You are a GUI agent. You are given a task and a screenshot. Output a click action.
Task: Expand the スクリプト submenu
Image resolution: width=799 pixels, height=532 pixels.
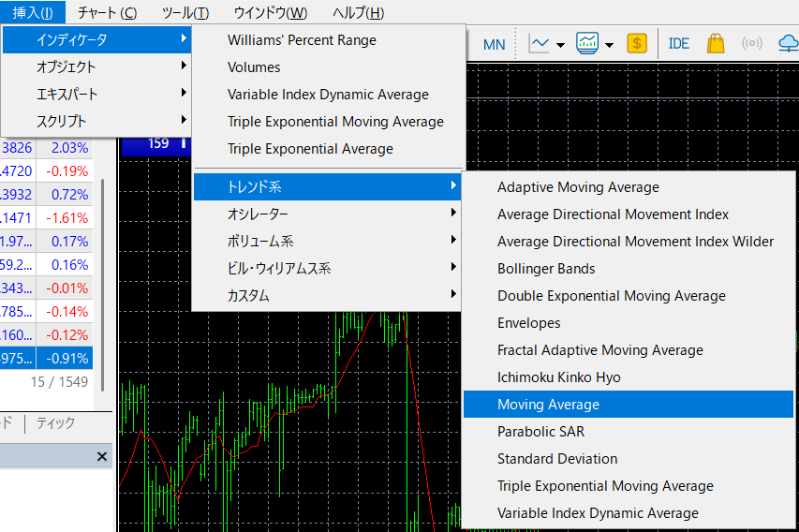click(96, 121)
